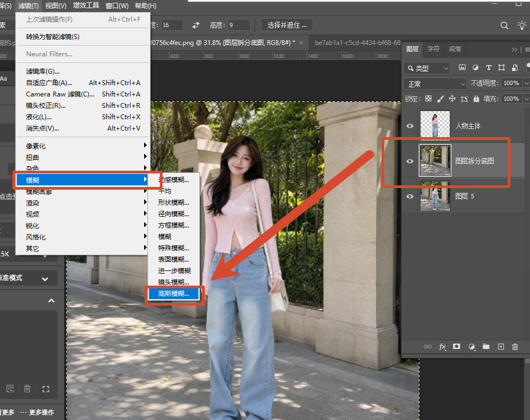Select 转换为智能滤镜(S) menu item
The width and height of the screenshot is (530, 420).
(83, 37)
